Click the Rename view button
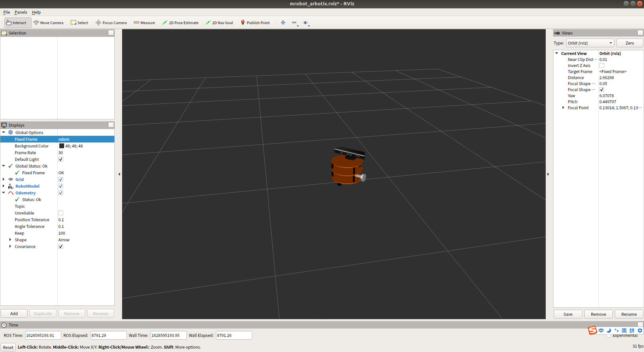 [x=629, y=314]
